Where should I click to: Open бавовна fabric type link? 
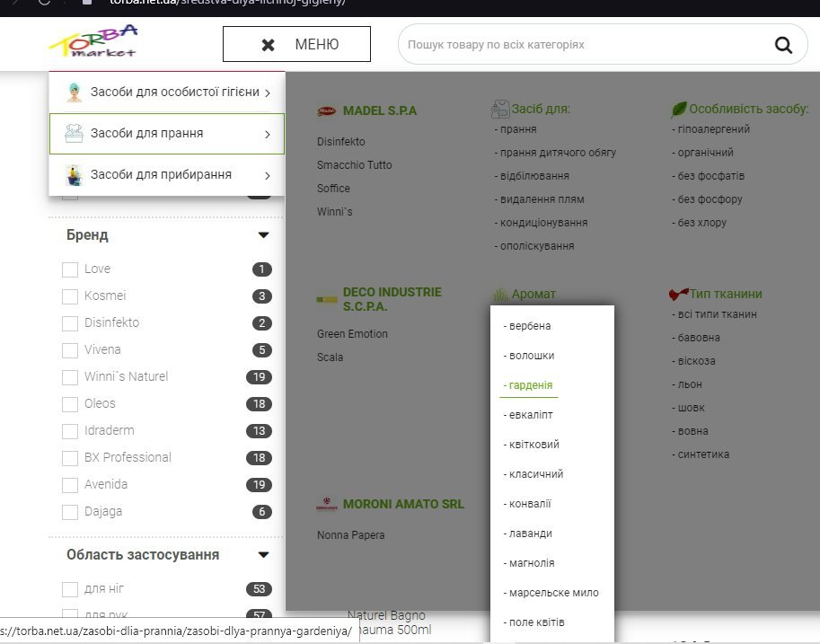[x=696, y=338]
